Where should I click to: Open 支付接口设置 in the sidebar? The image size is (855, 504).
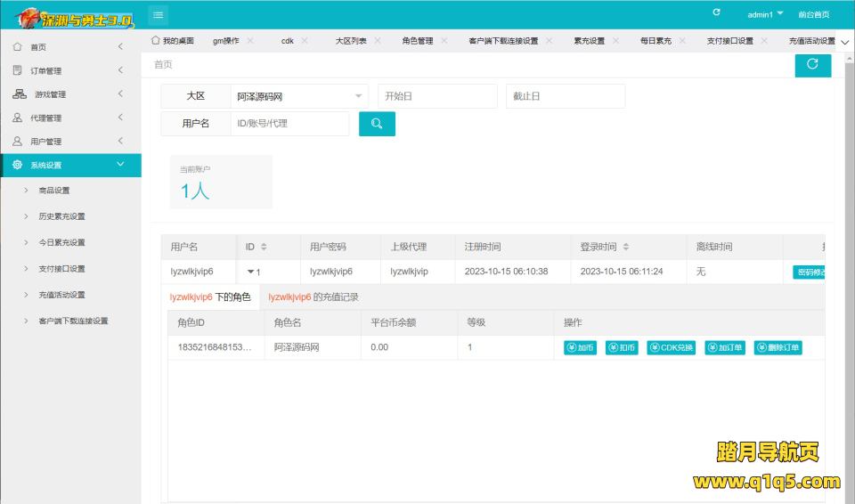[x=61, y=269]
